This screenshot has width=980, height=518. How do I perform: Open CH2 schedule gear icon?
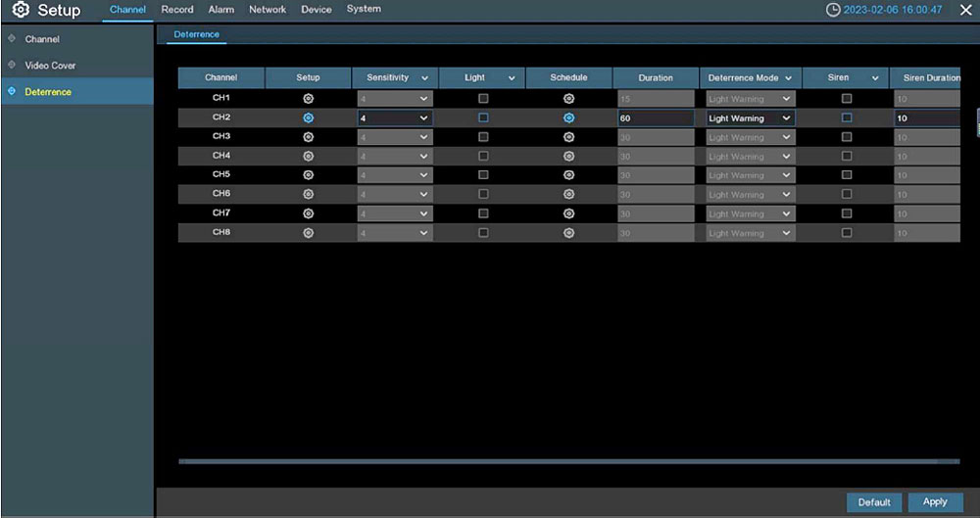point(568,118)
